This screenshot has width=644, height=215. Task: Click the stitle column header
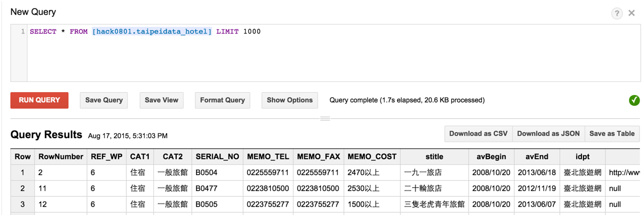click(x=434, y=156)
